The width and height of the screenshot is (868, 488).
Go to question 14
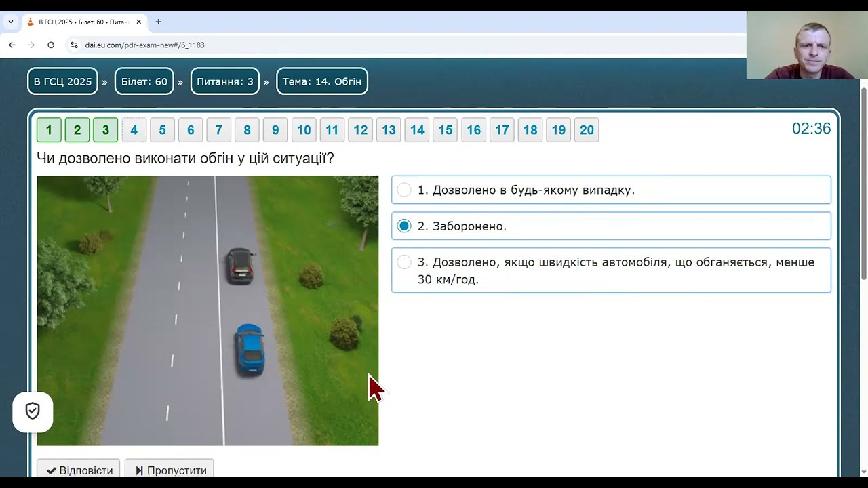click(417, 130)
